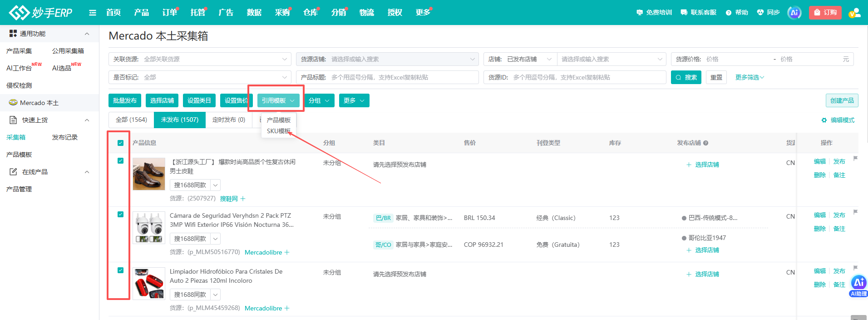Open the 是否标记 dropdown
Screen dimensions: 868x320
point(200,77)
